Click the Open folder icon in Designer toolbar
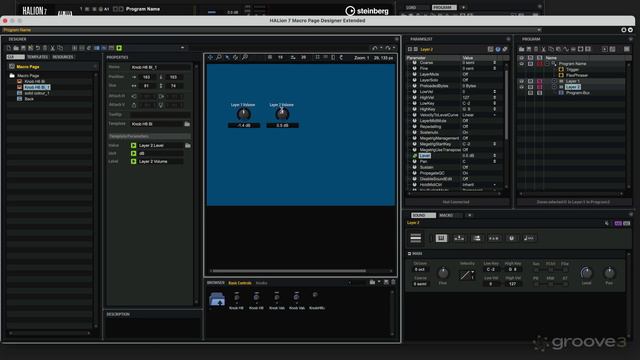The image size is (640, 360). tap(16, 48)
